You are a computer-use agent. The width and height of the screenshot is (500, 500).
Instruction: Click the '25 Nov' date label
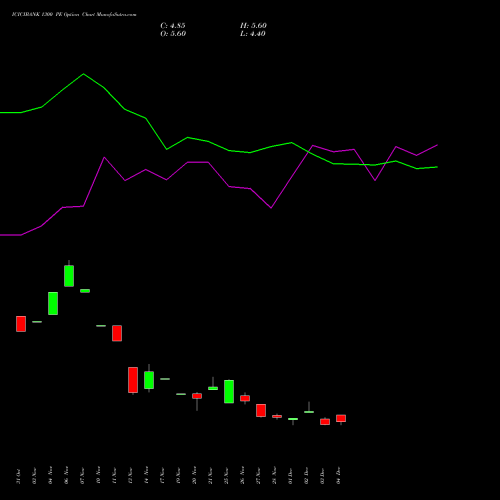226,476
